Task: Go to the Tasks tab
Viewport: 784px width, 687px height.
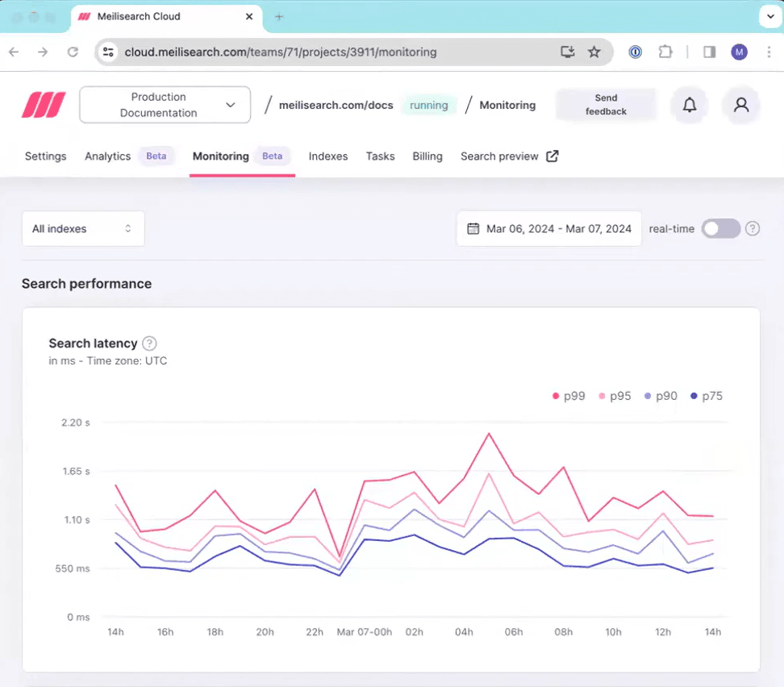Action: pos(380,156)
